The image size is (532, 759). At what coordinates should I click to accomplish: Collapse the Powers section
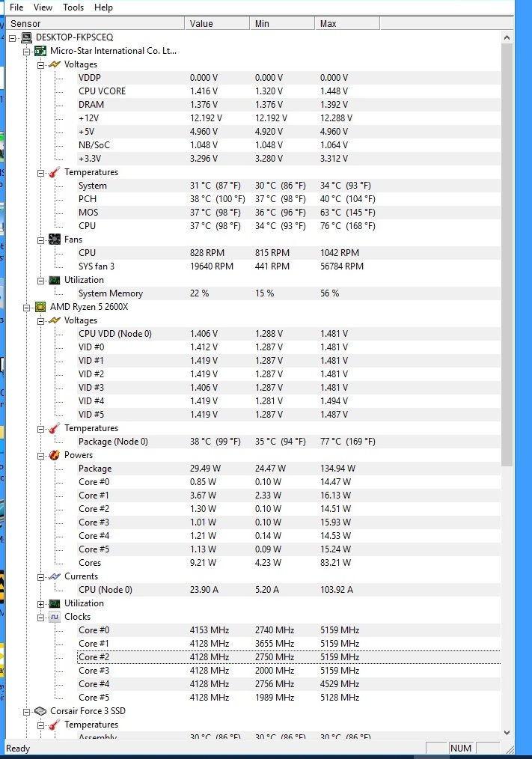41,456
